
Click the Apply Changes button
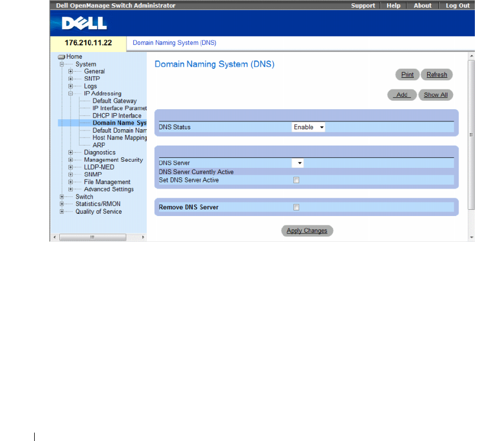pyautogui.click(x=307, y=231)
